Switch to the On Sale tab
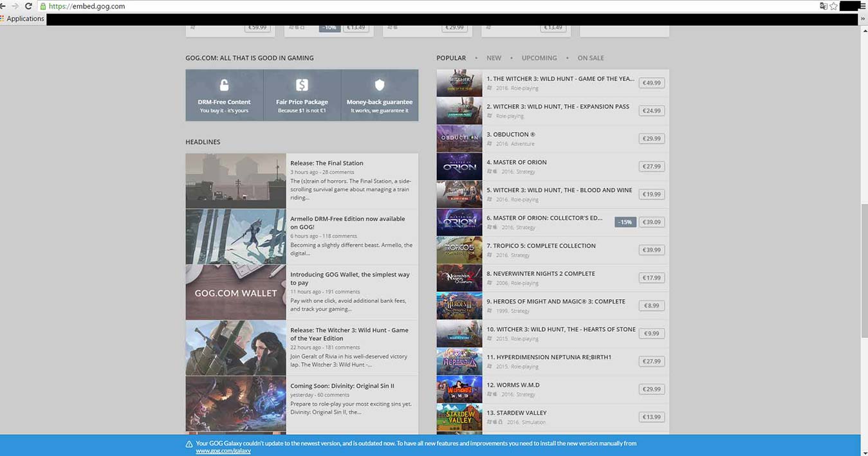 tap(591, 58)
